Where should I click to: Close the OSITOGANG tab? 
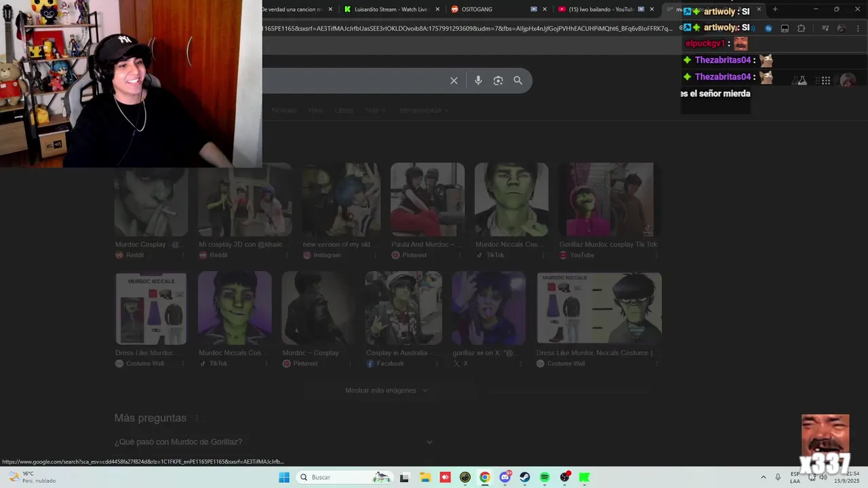(x=545, y=9)
